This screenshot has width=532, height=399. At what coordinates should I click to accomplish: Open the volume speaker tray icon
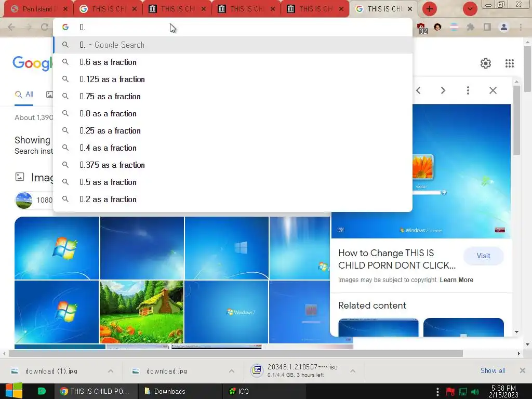click(475, 392)
